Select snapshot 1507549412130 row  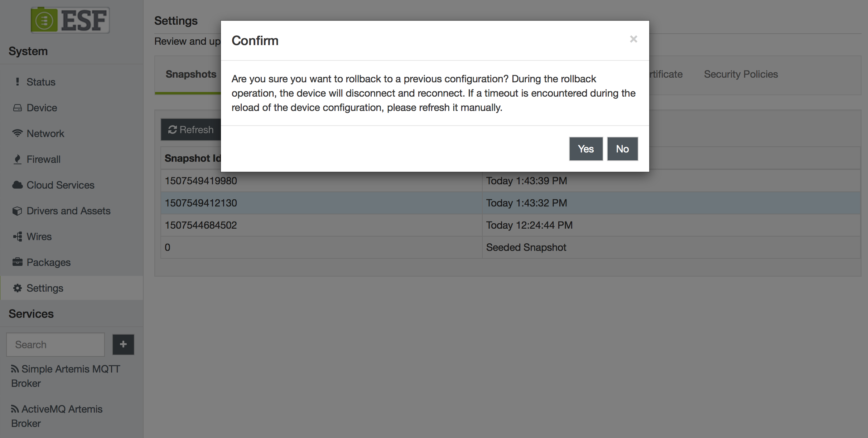tap(511, 203)
